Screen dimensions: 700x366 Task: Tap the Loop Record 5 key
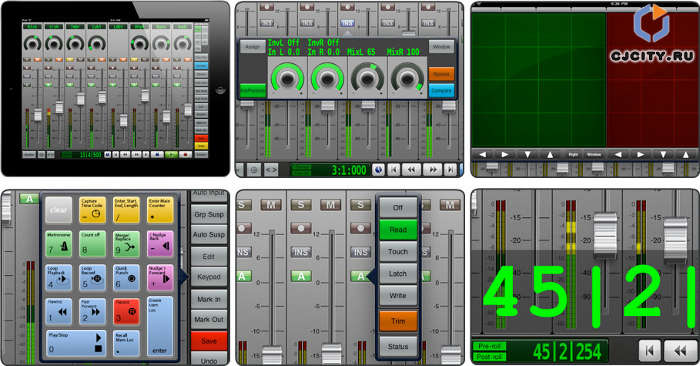[92, 278]
